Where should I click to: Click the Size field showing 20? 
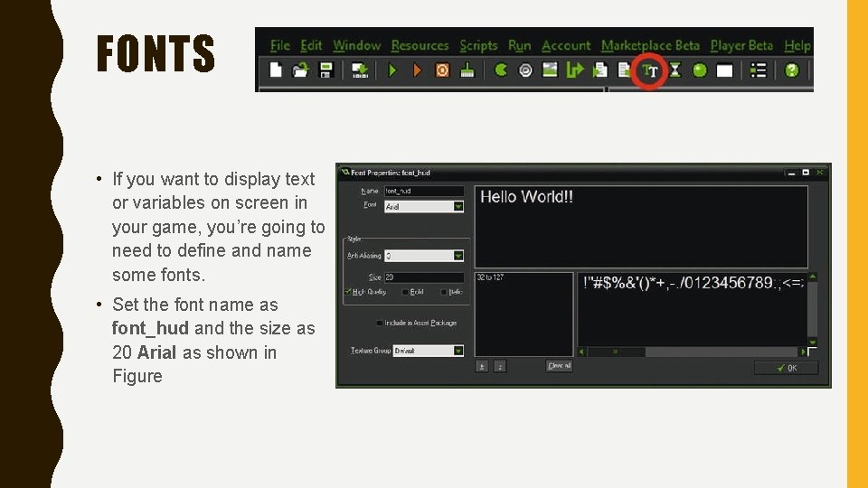pyautogui.click(x=424, y=277)
